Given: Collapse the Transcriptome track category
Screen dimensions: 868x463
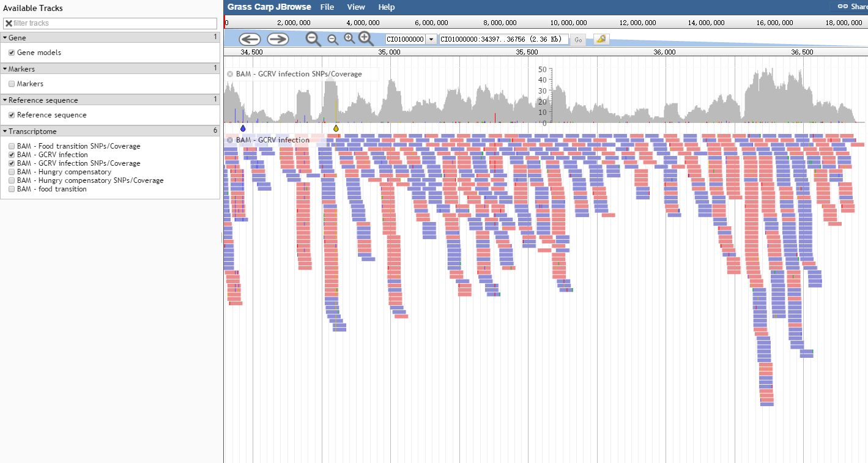Looking at the screenshot, I should (x=6, y=131).
